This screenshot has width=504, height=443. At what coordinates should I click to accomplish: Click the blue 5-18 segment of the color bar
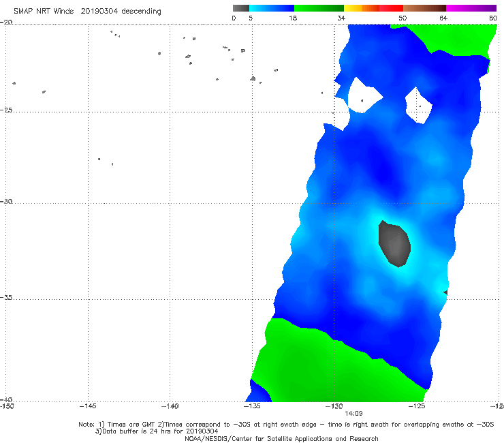[272, 8]
